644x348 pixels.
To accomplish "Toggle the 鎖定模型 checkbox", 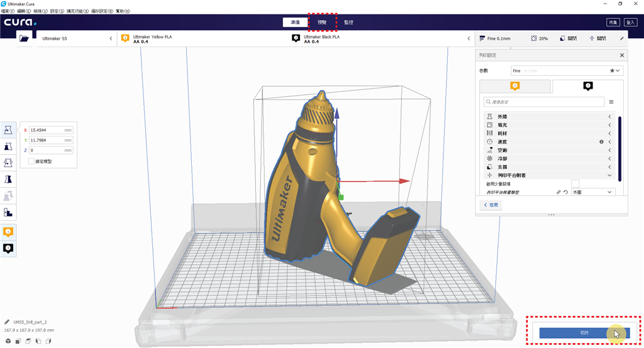I will click(x=31, y=162).
